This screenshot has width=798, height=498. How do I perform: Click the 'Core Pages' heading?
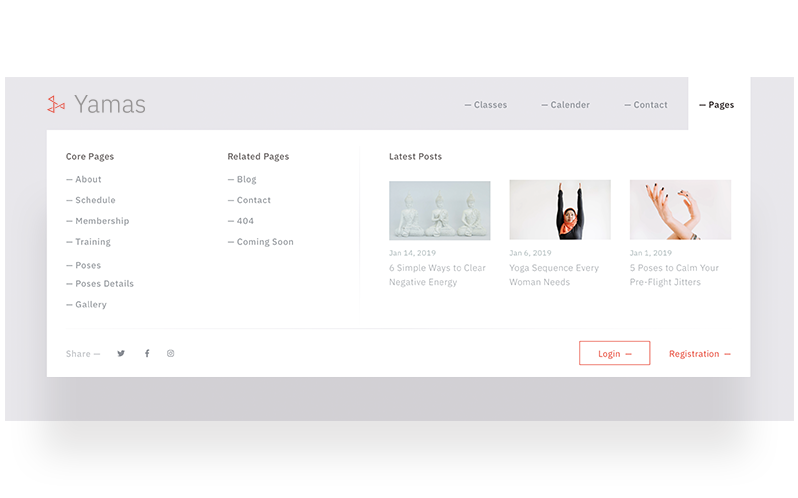pyautogui.click(x=90, y=157)
